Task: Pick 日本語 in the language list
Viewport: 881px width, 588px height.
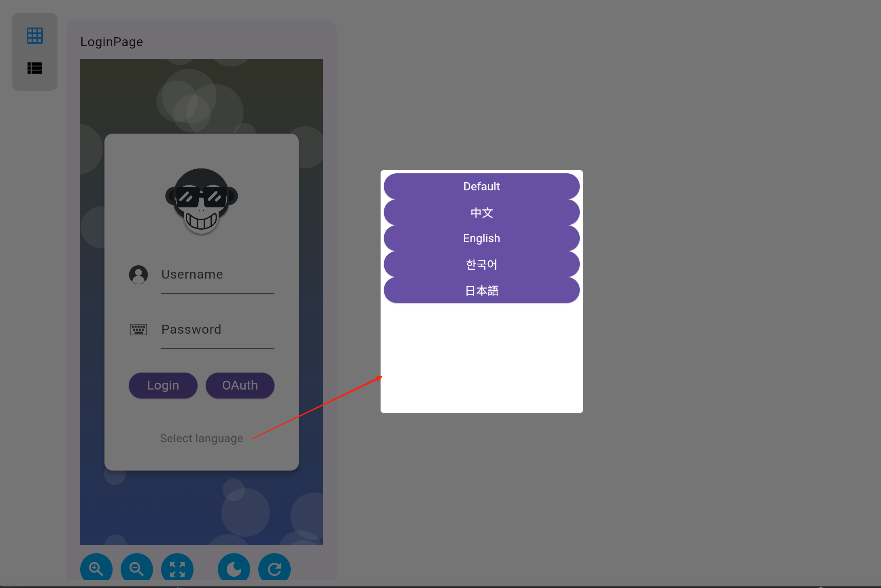Action: (482, 290)
